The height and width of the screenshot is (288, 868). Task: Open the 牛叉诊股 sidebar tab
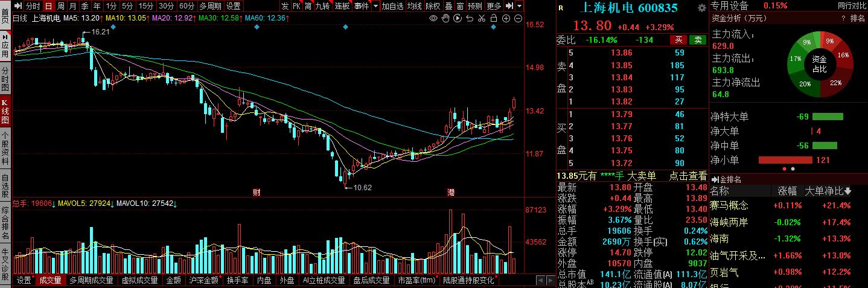(x=5, y=264)
